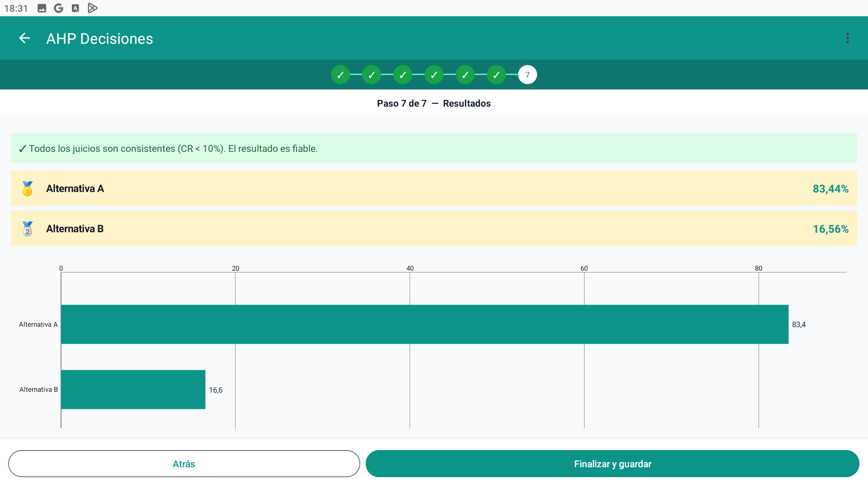Select the Alternativa B result row
Image resolution: width=868 pixels, height=488 pixels.
click(434, 229)
